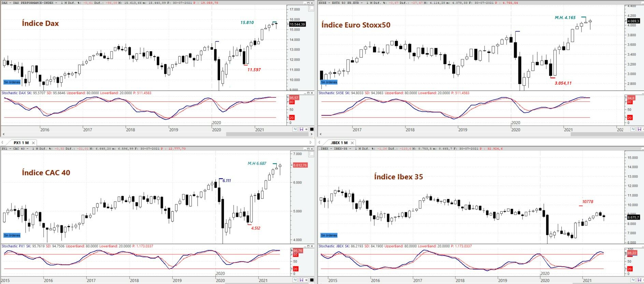644x284 pixels.
Task: Click the 11.597 support annotation
Action: coord(254,70)
